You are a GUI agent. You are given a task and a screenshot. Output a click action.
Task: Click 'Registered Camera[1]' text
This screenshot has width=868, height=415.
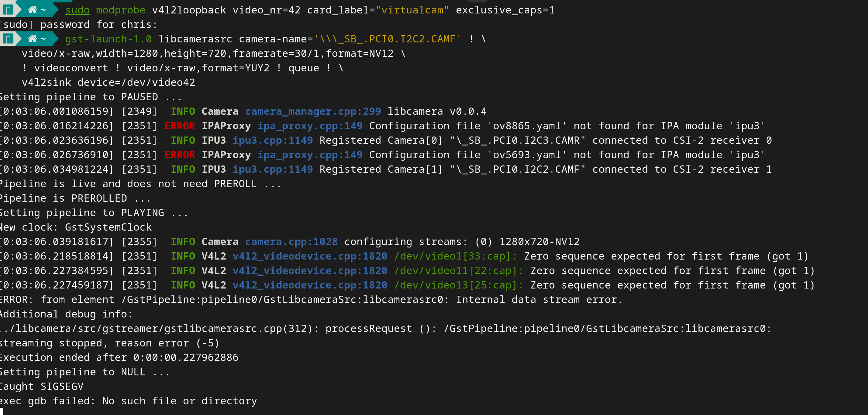(381, 170)
